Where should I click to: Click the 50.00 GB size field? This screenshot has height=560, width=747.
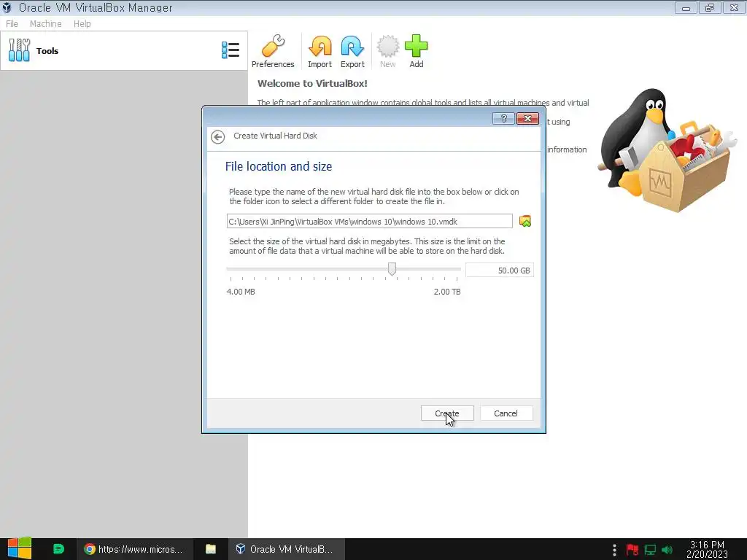(x=499, y=271)
